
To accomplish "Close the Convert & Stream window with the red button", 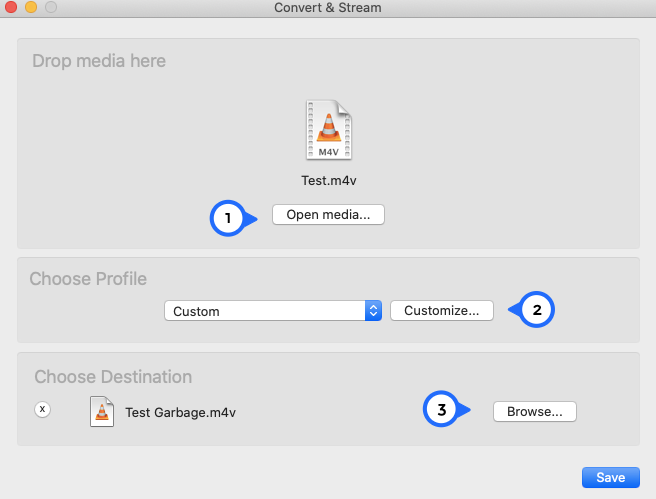I will pos(10,7).
